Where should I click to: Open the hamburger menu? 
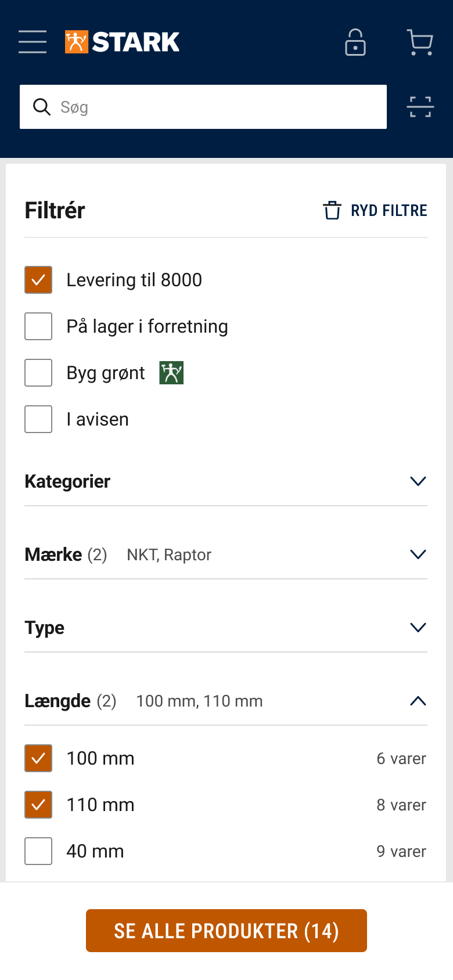(33, 42)
